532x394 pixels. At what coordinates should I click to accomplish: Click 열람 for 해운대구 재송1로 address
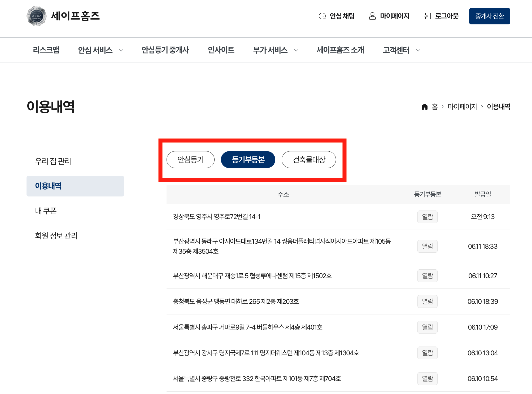point(428,276)
